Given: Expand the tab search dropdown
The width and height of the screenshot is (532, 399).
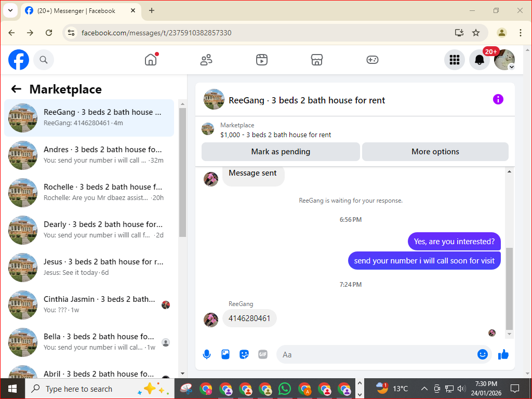Looking at the screenshot, I should tap(10, 10).
